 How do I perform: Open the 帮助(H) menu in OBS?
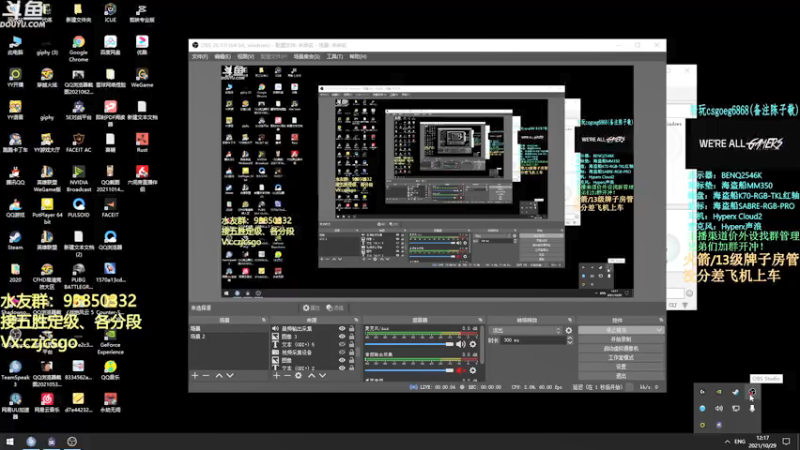pos(358,57)
